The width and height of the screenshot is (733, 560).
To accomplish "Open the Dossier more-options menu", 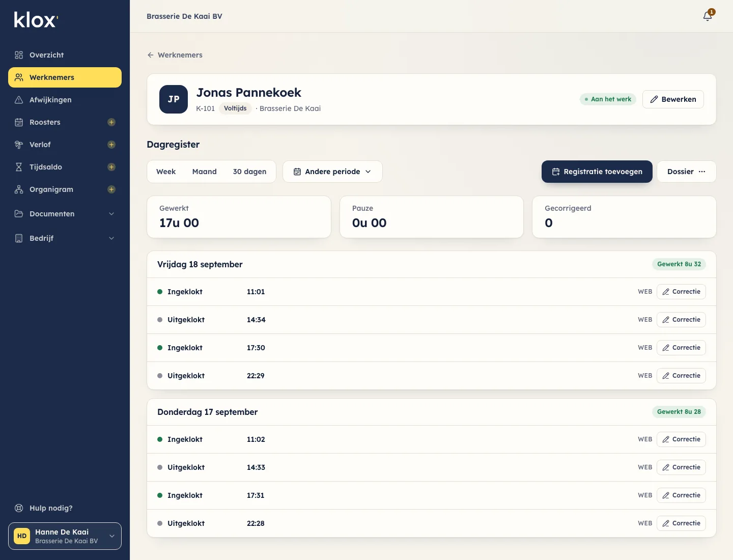I will coord(686,172).
